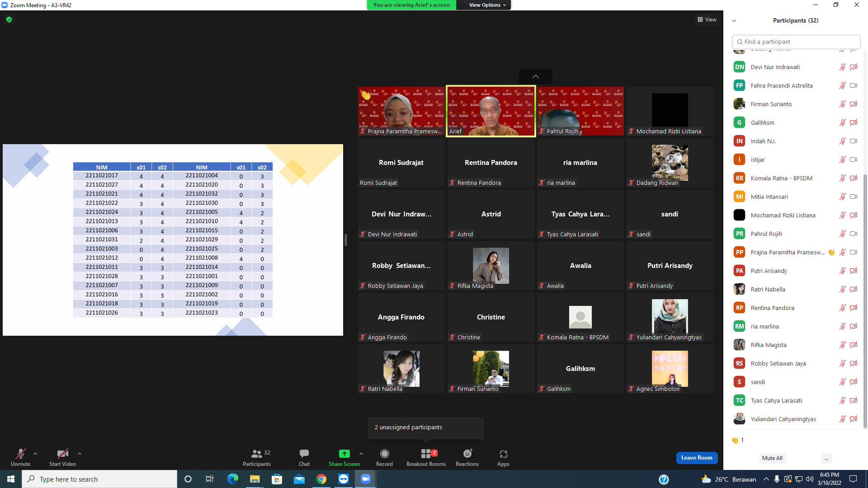Open Microsoft Edge from the taskbar
This screenshot has width=868, height=488.
(x=233, y=479)
